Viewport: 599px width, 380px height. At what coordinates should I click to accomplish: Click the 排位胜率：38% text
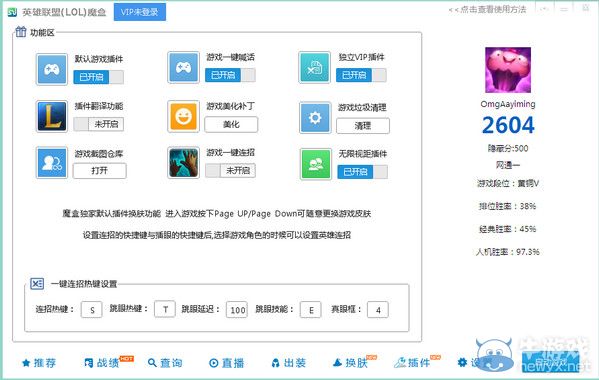point(508,206)
